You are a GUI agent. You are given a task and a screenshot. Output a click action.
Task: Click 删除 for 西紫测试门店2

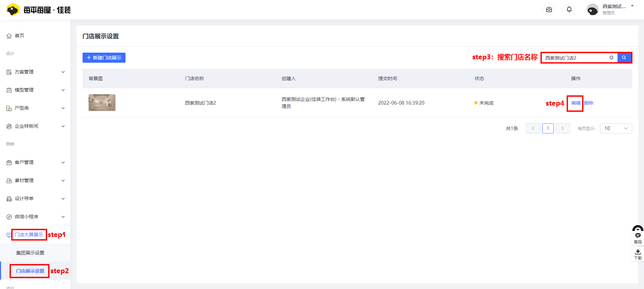click(589, 103)
